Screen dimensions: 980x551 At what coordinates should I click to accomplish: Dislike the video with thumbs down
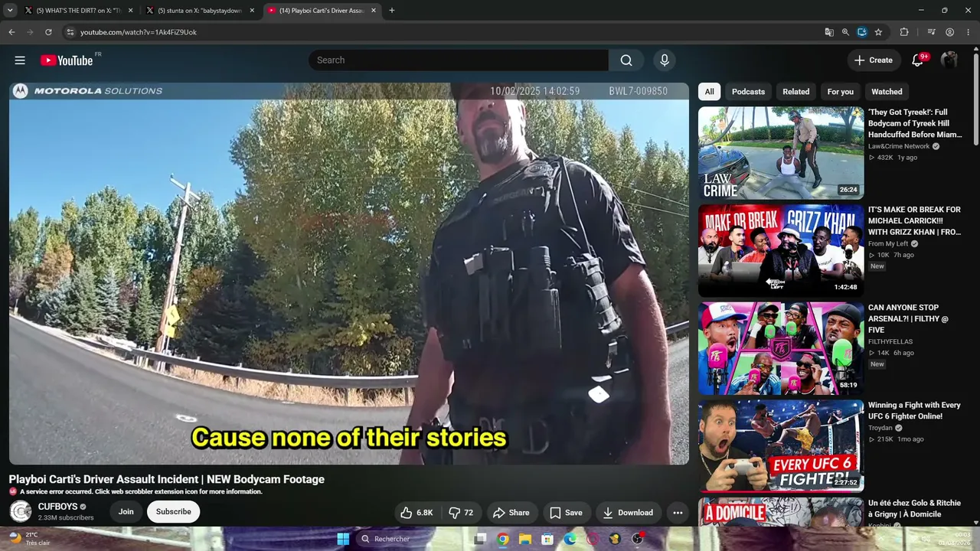coord(461,513)
